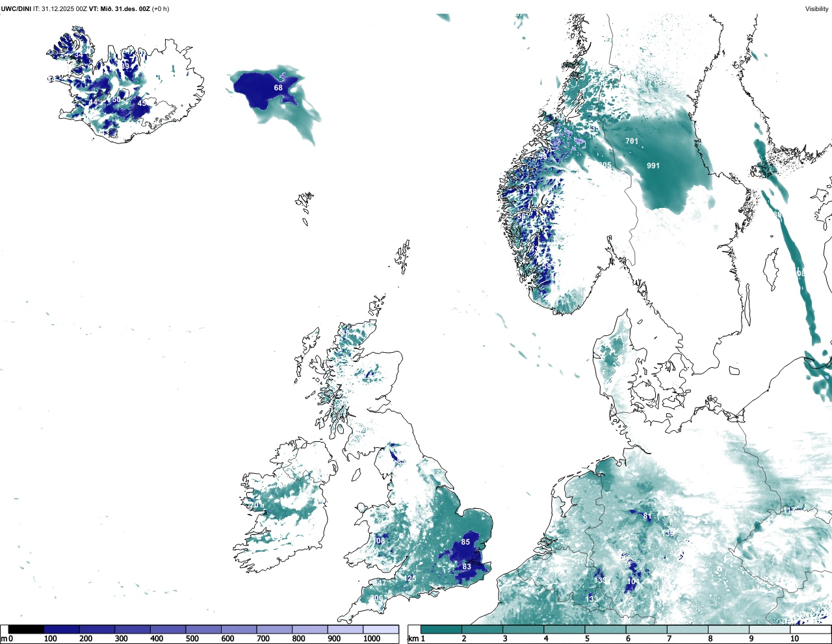Select the "50" value in Iceland
Viewport: 832px width, 644px height.
click(116, 100)
